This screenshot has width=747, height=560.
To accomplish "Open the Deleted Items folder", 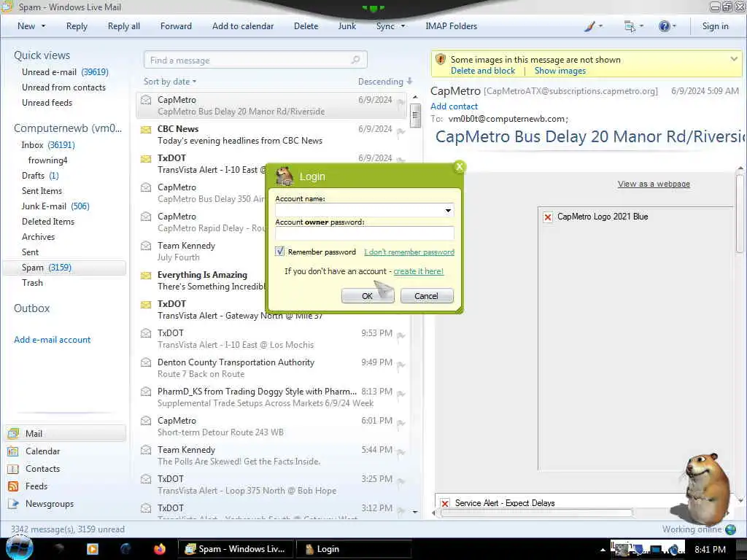I will pos(48,222).
